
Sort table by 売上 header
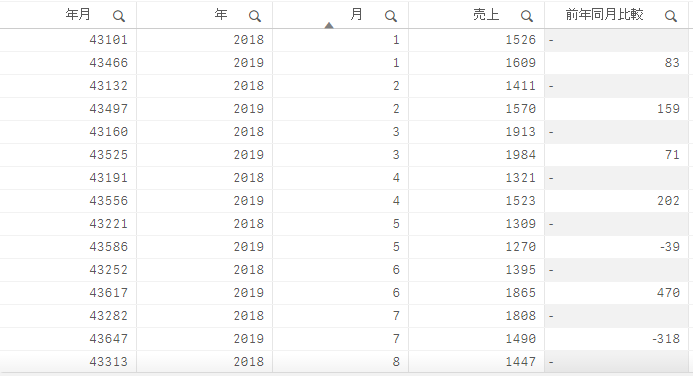point(486,15)
